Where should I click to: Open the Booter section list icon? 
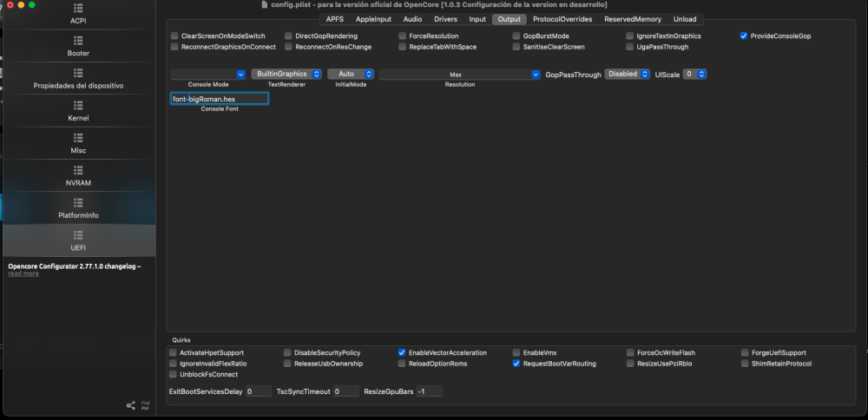(78, 41)
